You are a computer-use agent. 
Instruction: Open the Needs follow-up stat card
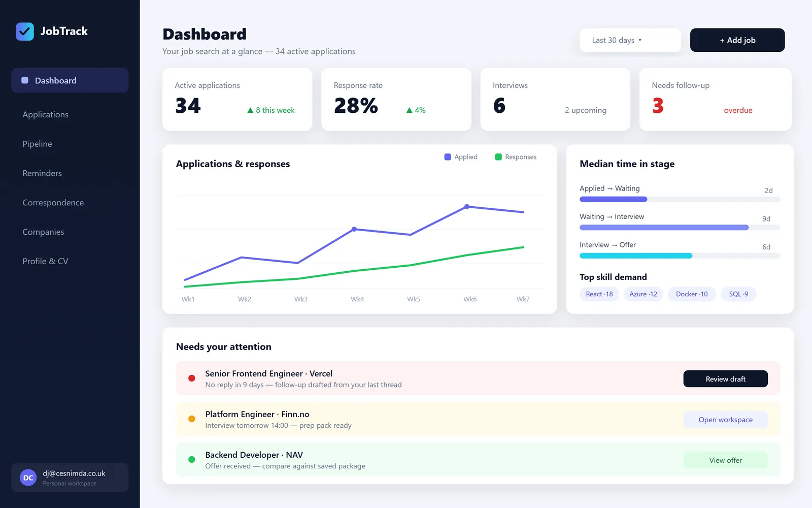(x=716, y=100)
